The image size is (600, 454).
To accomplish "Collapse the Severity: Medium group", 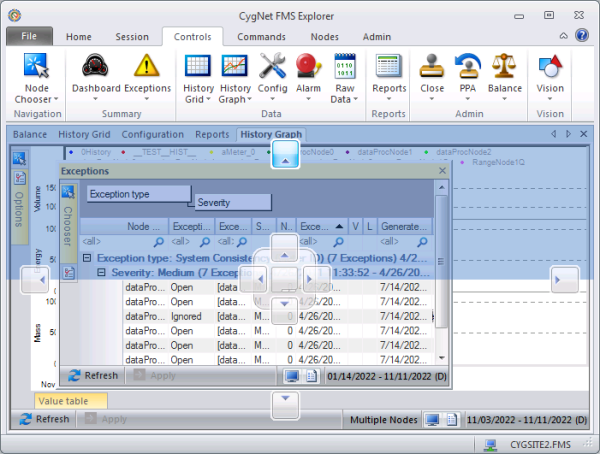I will [101, 272].
